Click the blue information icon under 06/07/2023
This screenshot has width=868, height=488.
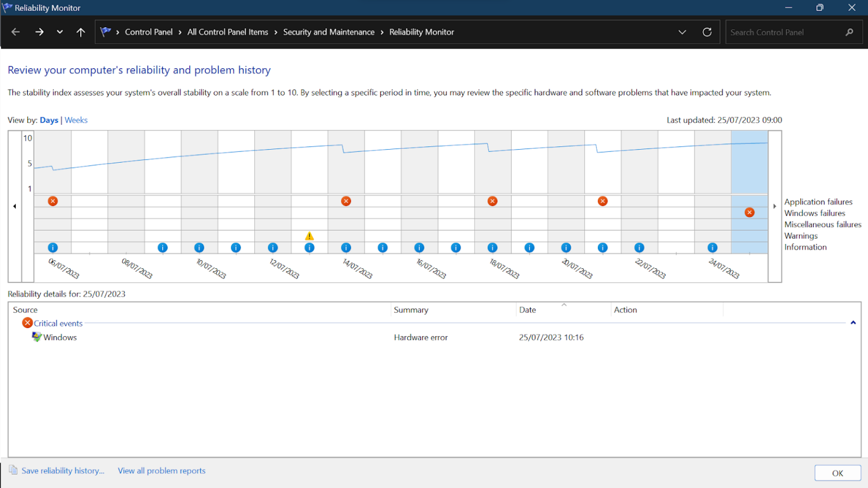click(53, 247)
